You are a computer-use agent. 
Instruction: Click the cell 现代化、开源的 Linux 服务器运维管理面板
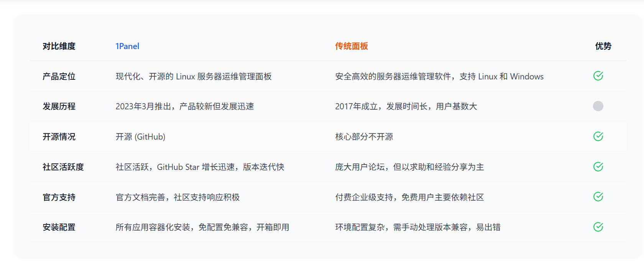[x=194, y=76]
